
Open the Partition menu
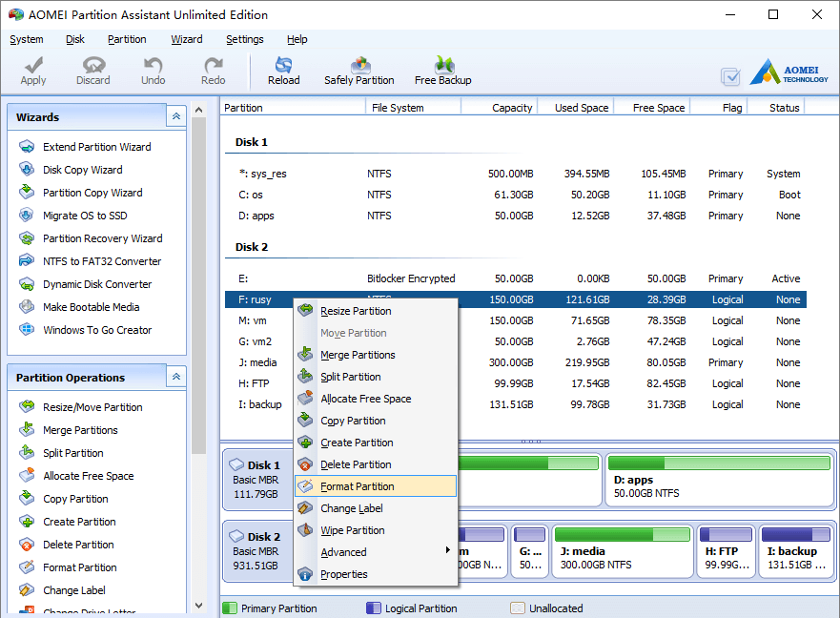(127, 39)
